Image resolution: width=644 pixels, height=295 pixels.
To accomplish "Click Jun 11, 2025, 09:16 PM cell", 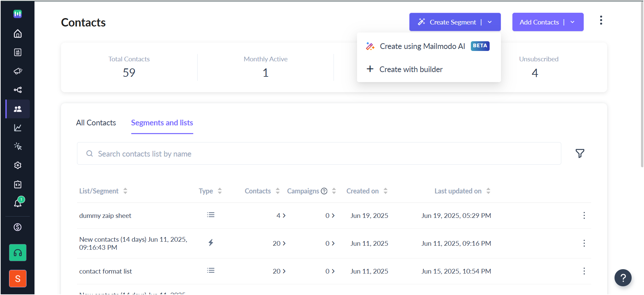I will point(456,243).
